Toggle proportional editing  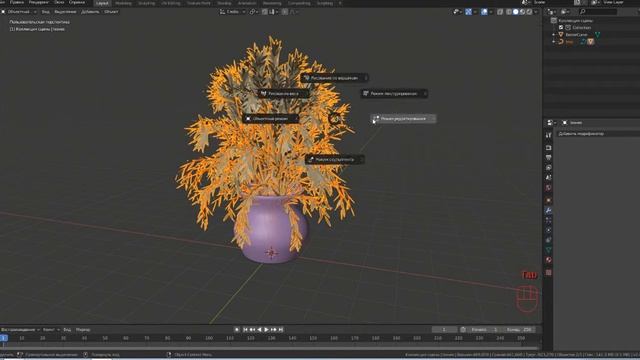285,12
